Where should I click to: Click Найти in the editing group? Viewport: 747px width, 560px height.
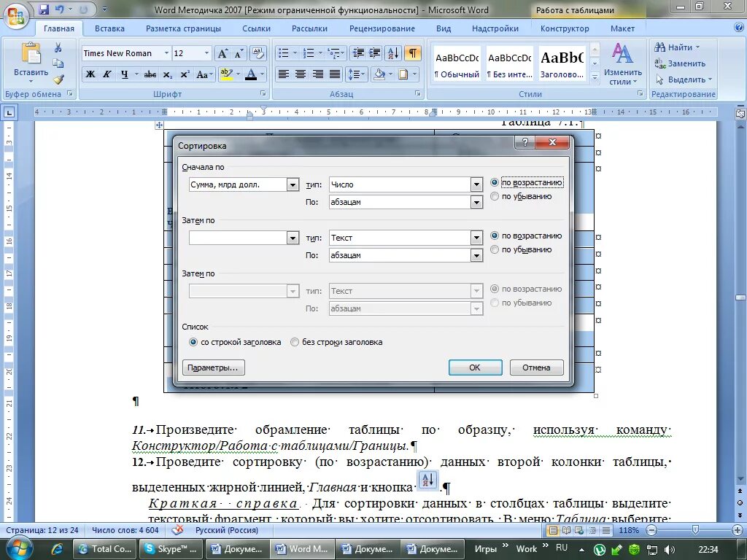[677, 47]
